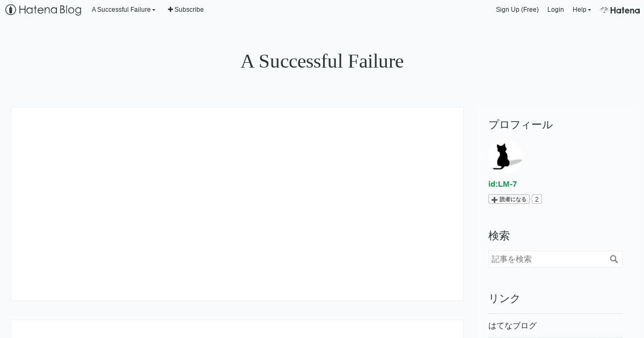Image resolution: width=644 pixels, height=338 pixels.
Task: Select the pen icon in Hatena Blog logo
Action: click(x=11, y=10)
